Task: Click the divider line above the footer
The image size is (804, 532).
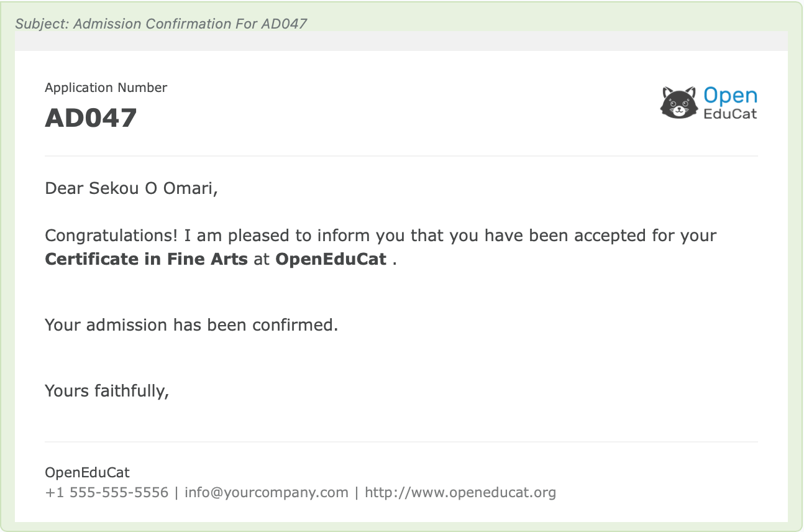Action: (x=401, y=442)
